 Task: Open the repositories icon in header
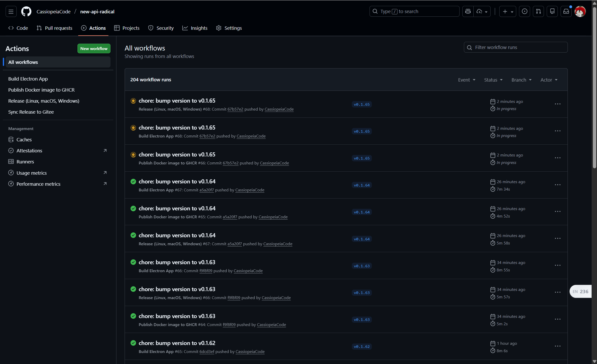coord(552,12)
